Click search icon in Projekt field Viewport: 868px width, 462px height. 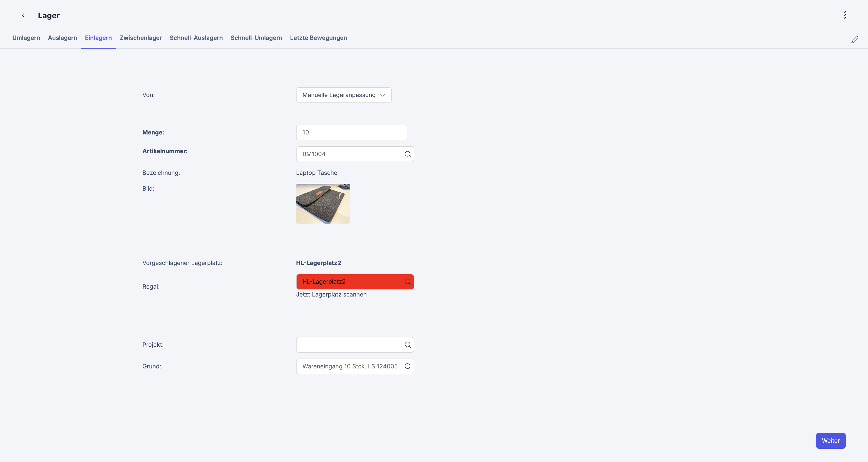407,345
